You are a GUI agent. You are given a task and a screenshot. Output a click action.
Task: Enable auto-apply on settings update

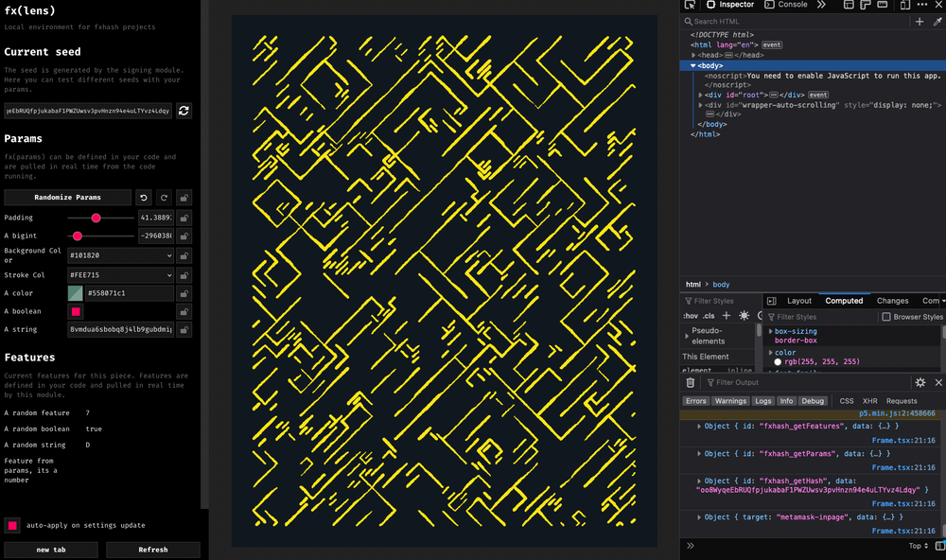pyautogui.click(x=12, y=525)
